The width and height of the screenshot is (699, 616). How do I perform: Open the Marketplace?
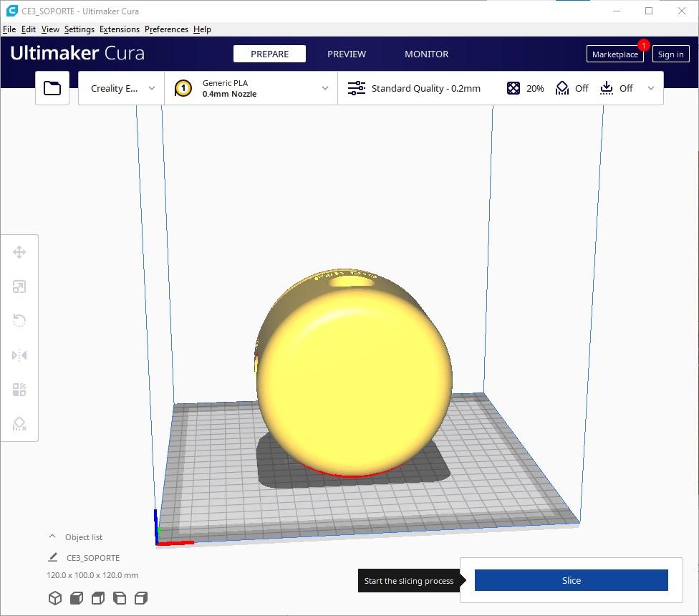point(614,54)
